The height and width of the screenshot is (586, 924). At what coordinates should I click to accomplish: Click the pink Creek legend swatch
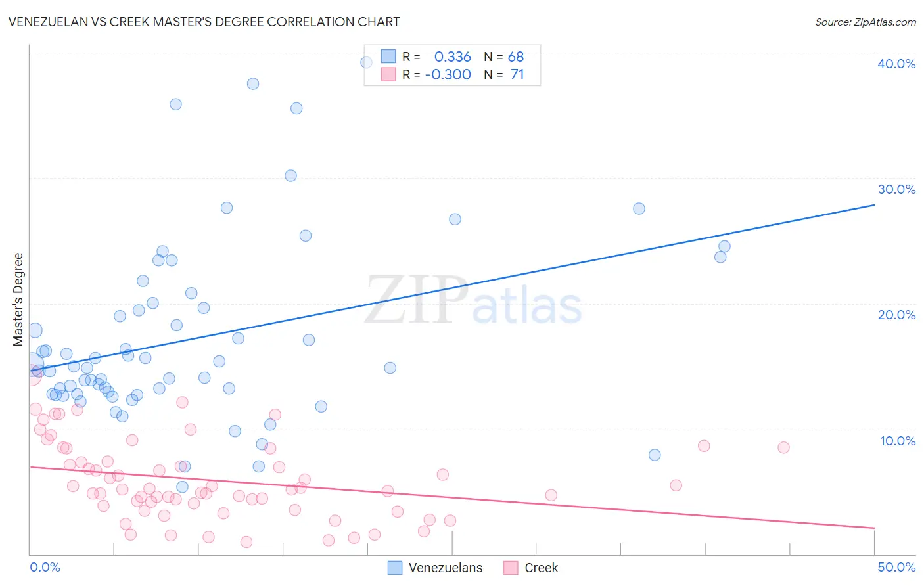[511, 568]
